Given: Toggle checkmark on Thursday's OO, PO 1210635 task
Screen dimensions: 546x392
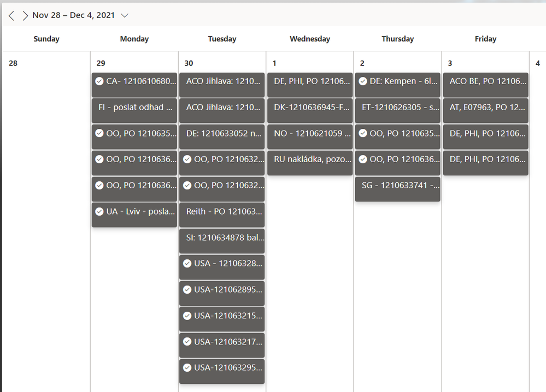Looking at the screenshot, I should pos(363,133).
